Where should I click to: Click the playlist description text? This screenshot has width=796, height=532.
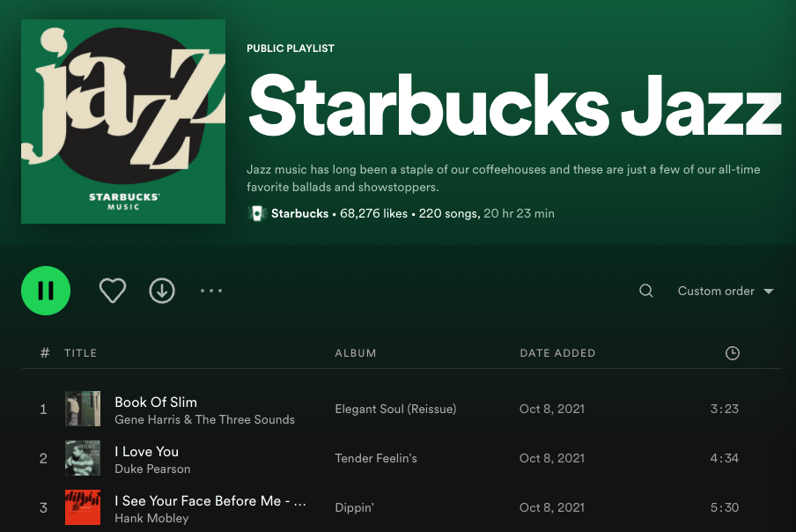click(503, 178)
